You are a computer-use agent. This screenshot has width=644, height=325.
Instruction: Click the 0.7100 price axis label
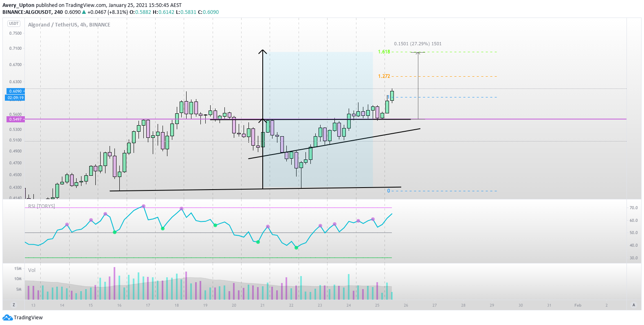(x=15, y=49)
